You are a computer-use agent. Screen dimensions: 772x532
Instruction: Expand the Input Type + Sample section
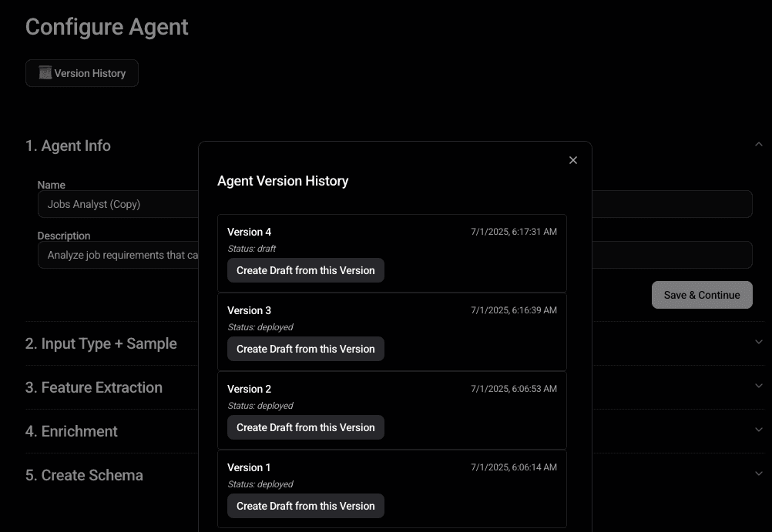758,342
